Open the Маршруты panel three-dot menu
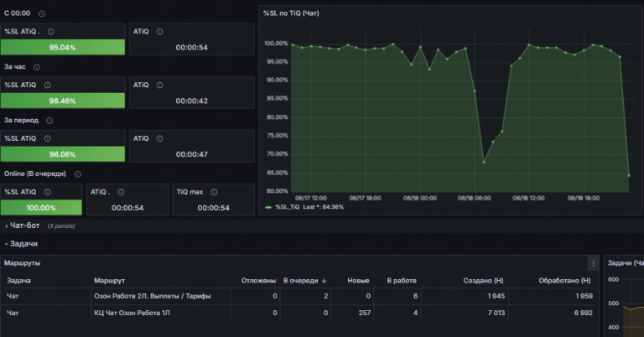Screen dimensions: 644x337 click(593, 263)
